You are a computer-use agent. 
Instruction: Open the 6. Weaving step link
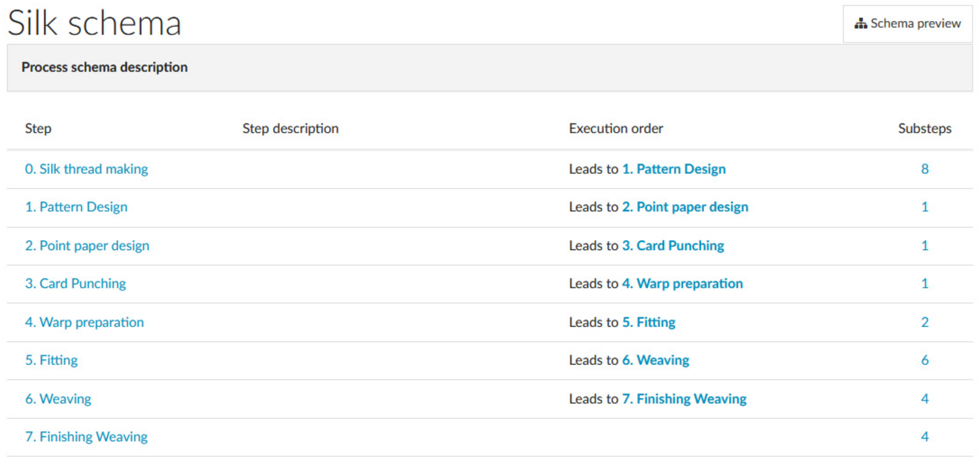pyautogui.click(x=58, y=399)
